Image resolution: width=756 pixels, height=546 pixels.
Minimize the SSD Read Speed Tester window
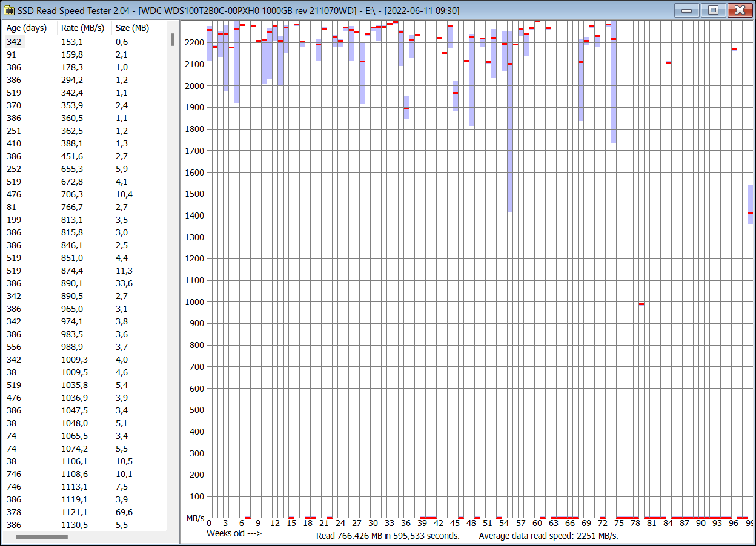[688, 10]
